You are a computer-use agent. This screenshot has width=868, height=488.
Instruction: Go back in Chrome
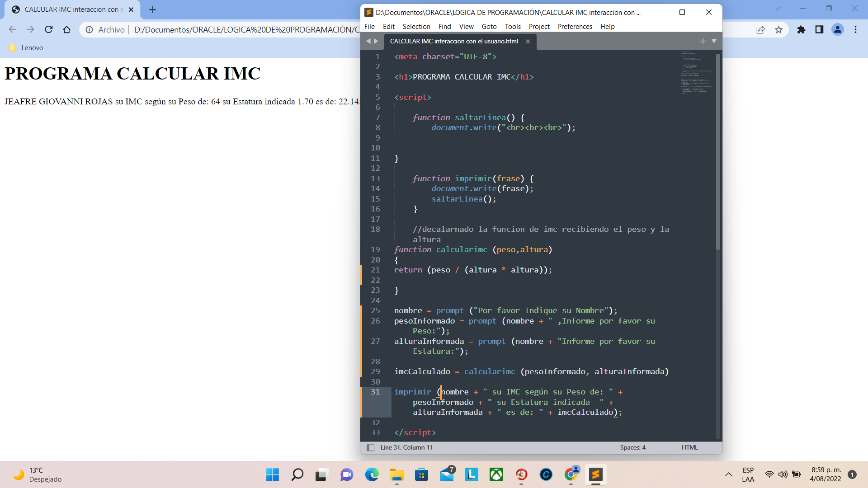pos(12,29)
